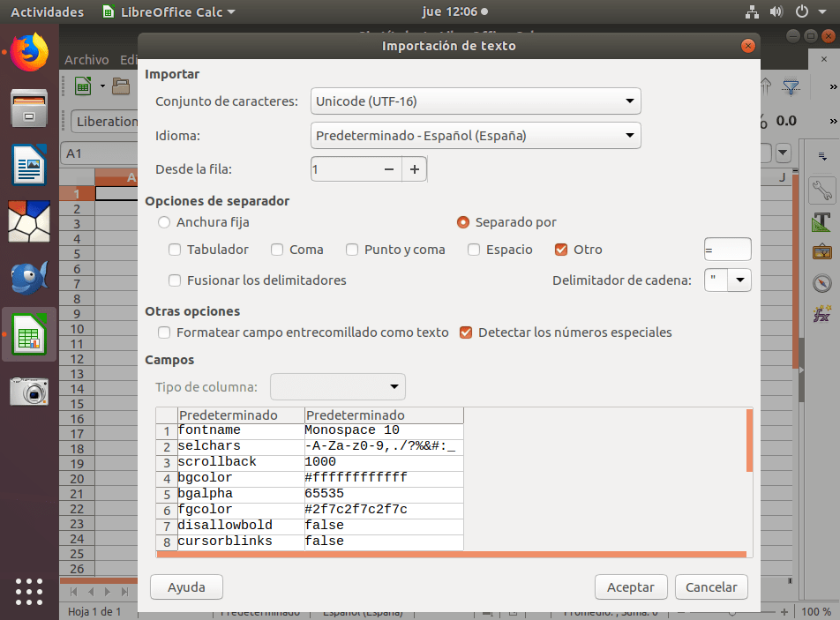Viewport: 840px width, 620px height.
Task: Show applications grid in the dock
Action: click(29, 591)
